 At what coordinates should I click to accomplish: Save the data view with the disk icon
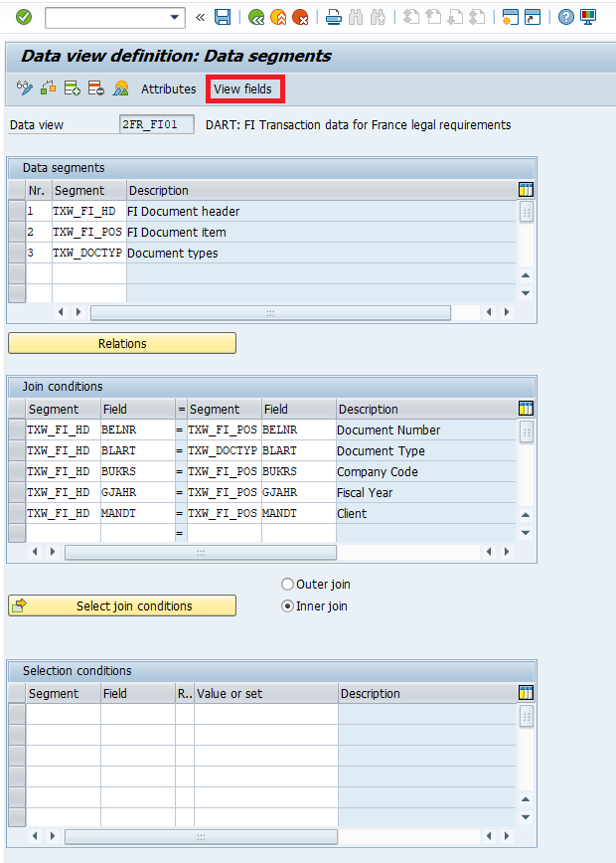(x=223, y=17)
